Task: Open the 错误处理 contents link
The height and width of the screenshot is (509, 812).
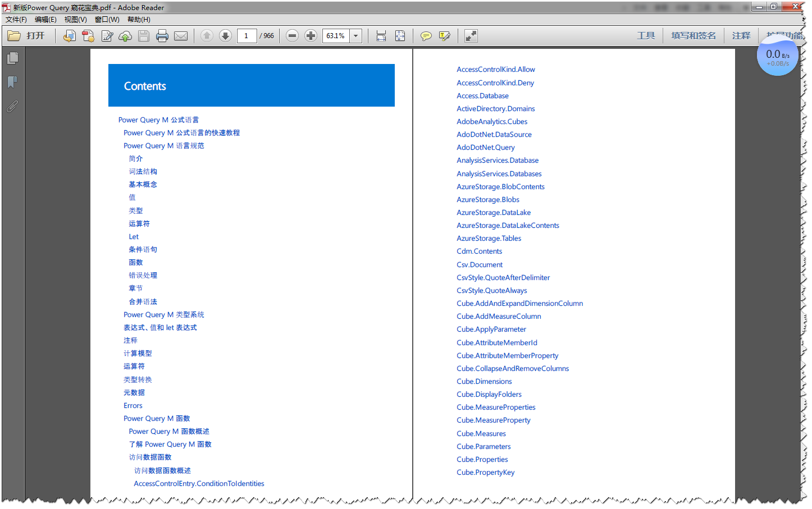Action: [143, 276]
